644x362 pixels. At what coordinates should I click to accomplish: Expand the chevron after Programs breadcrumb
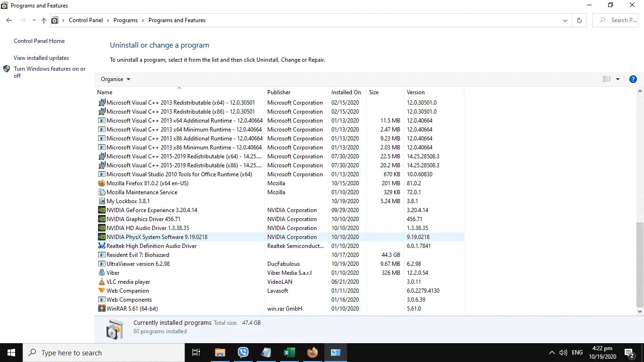pos(143,20)
